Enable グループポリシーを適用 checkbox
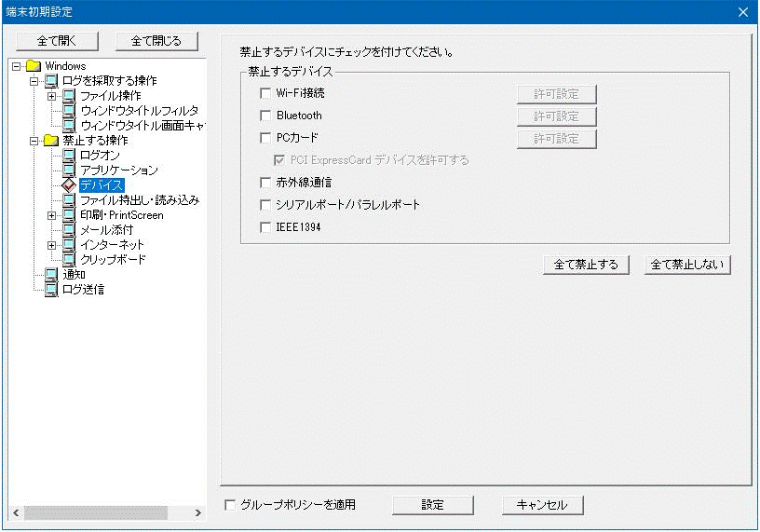Screen dimensions: 760x532 click(x=230, y=505)
